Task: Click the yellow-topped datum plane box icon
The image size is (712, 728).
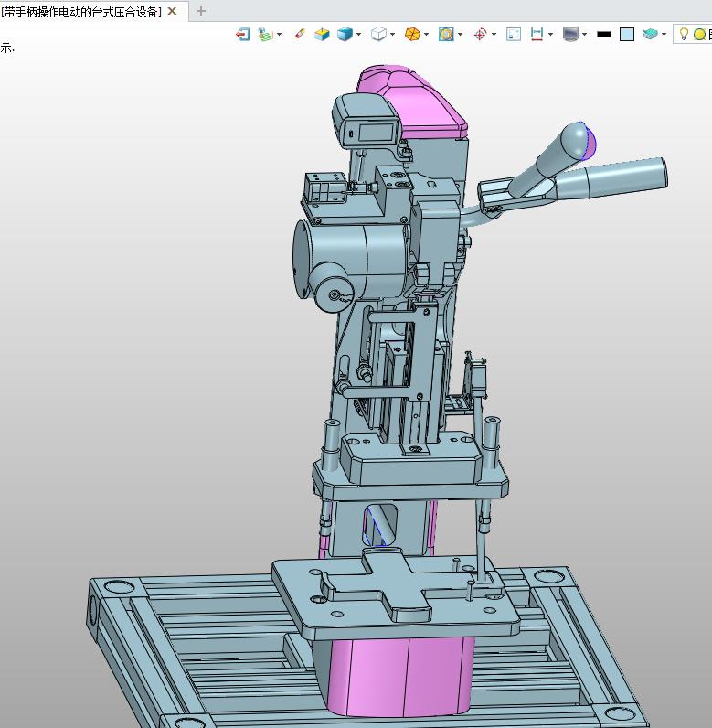Action: pyautogui.click(x=322, y=35)
